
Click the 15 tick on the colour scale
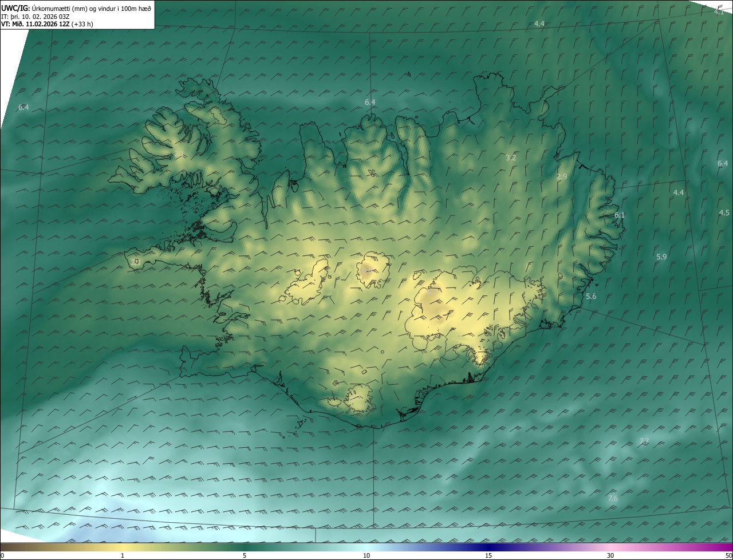click(x=488, y=555)
